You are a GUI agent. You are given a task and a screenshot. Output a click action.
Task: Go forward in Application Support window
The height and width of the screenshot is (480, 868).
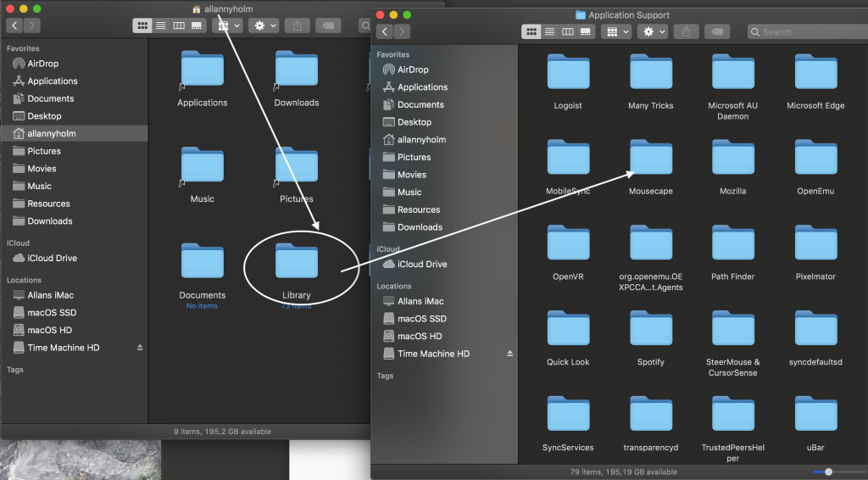pyautogui.click(x=402, y=31)
